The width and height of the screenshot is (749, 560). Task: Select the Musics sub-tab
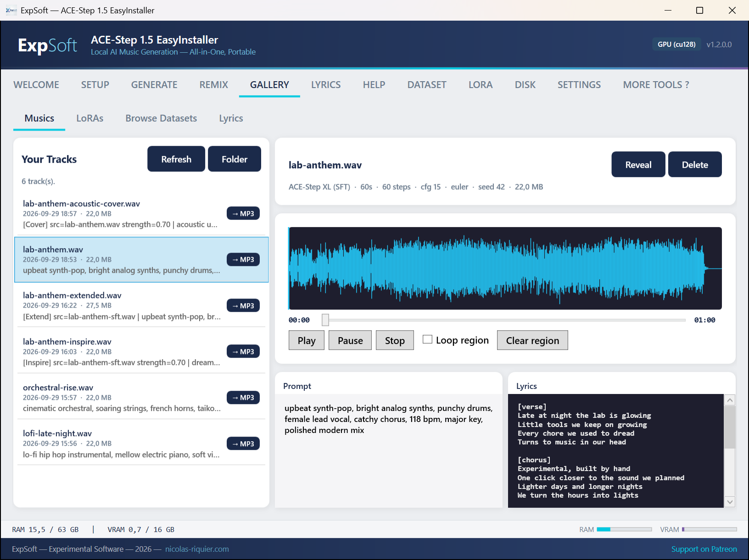click(x=39, y=118)
